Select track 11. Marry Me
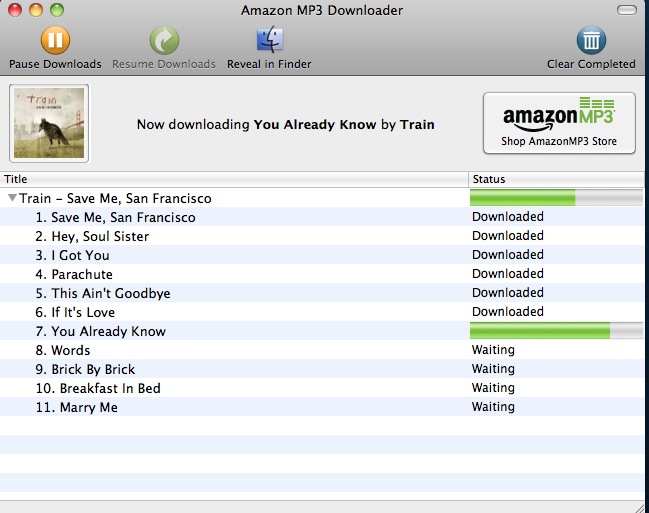The height and width of the screenshot is (513, 649). [322, 407]
